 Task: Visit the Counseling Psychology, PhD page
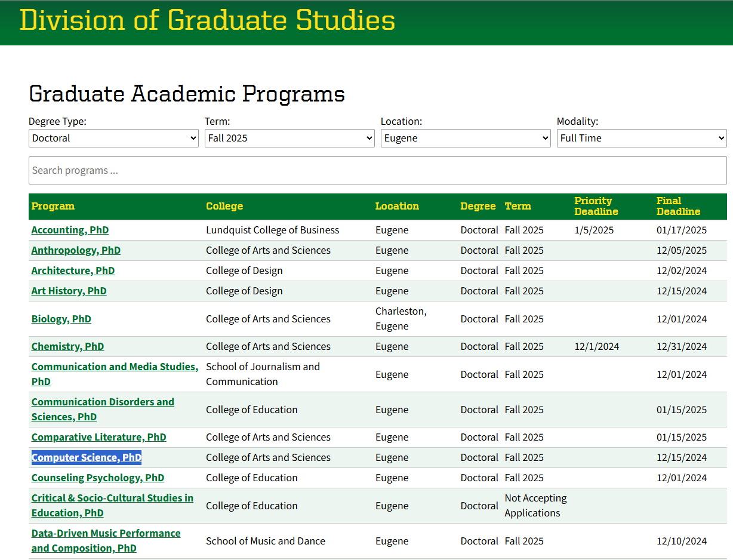pyautogui.click(x=97, y=478)
